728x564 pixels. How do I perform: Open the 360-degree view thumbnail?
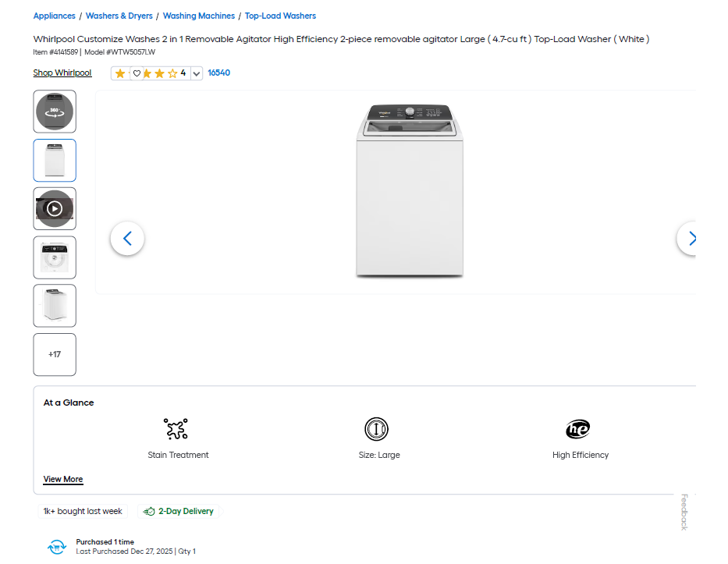click(x=55, y=112)
